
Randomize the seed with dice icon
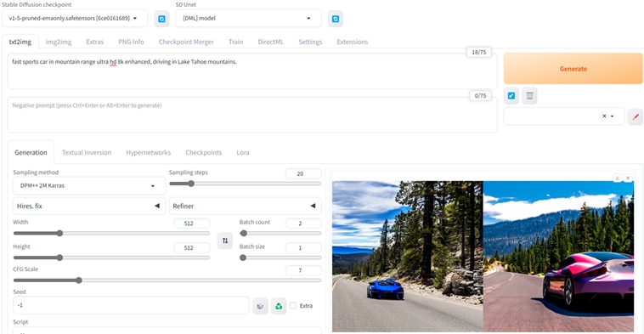click(x=260, y=306)
